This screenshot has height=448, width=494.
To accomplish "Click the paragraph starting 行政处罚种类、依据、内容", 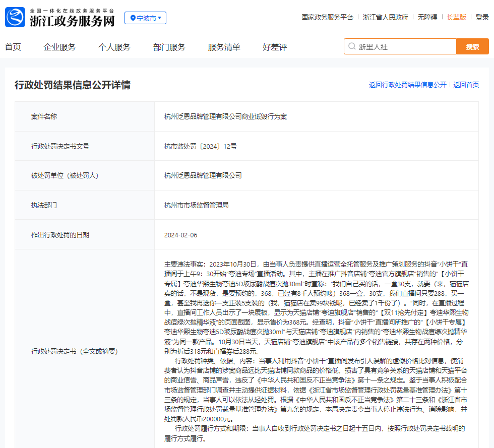I will pyautogui.click(x=317, y=390).
